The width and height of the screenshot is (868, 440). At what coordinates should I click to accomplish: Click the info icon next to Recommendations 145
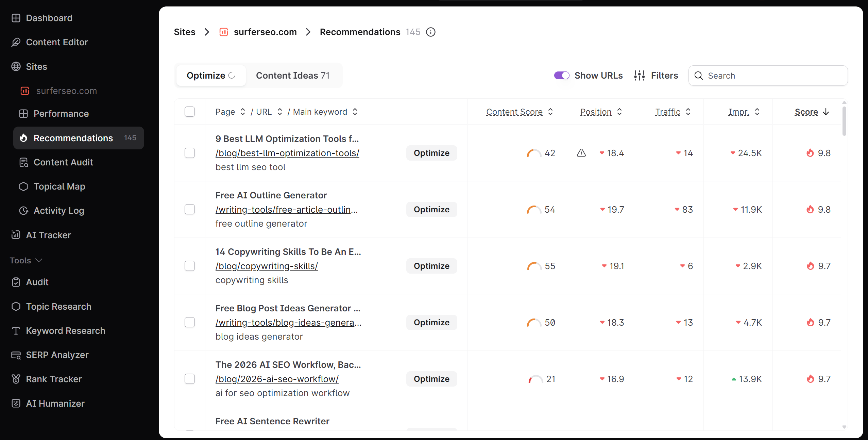pos(431,32)
